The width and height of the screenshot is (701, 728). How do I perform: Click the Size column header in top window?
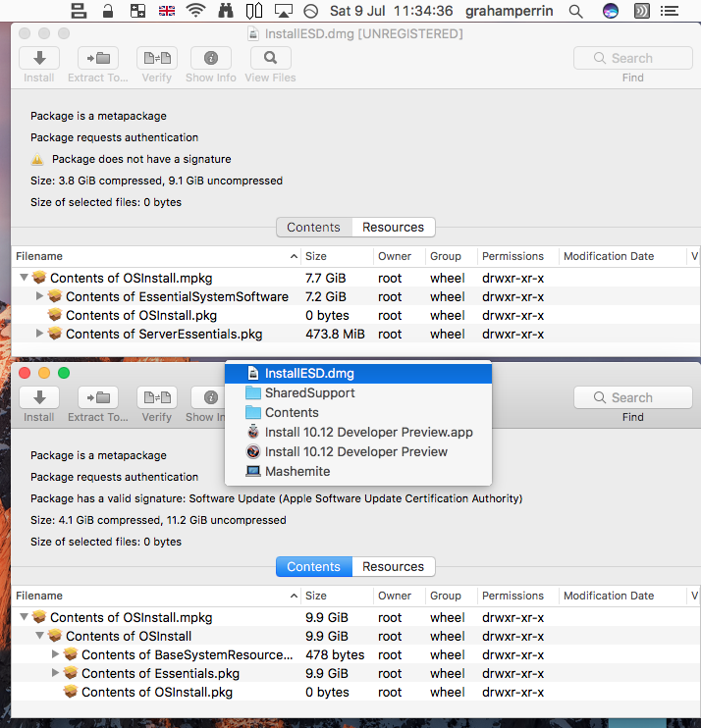(337, 256)
